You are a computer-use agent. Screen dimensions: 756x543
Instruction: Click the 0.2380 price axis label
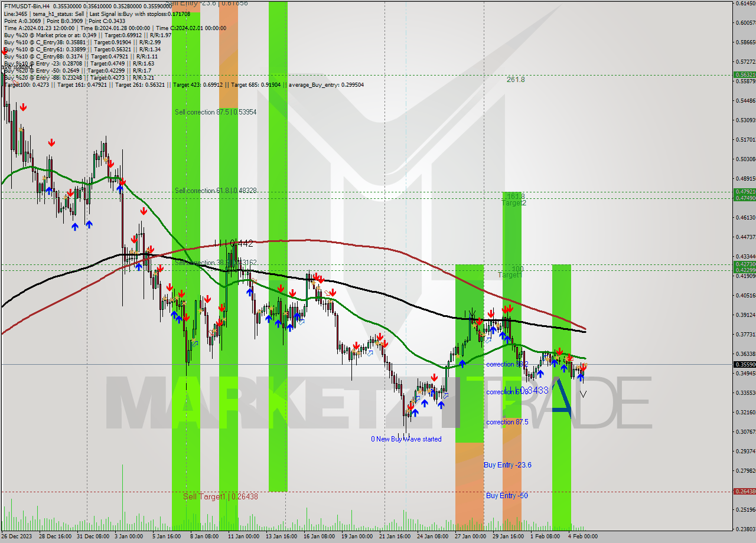[x=746, y=529]
